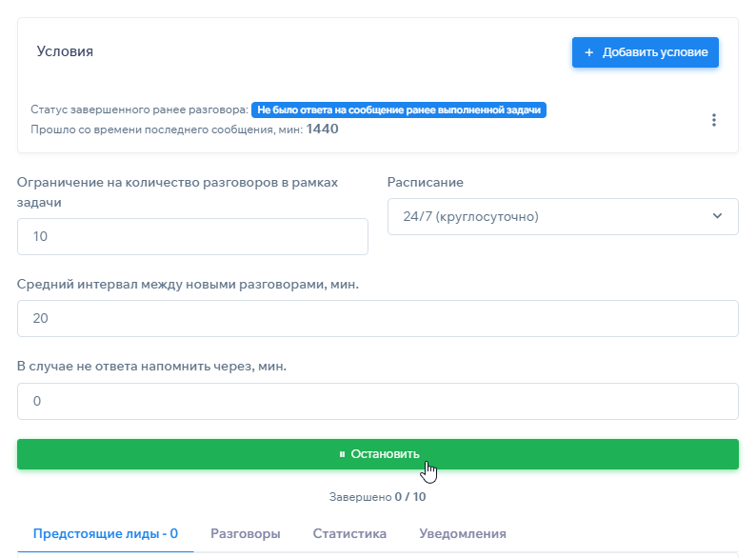Click the 1440 minutes elapsed value
Image resolution: width=756 pixels, height=558 pixels.
point(322,130)
